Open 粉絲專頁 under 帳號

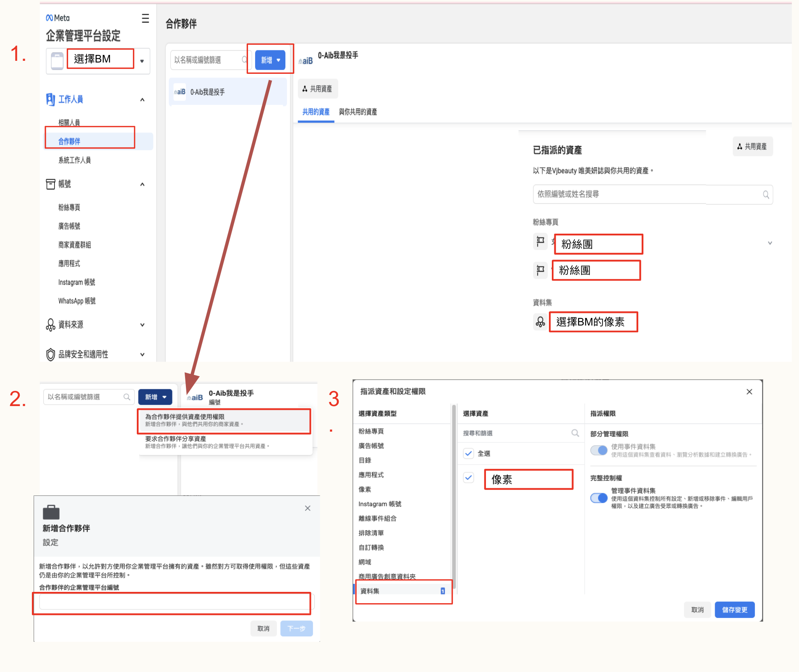[x=69, y=207]
